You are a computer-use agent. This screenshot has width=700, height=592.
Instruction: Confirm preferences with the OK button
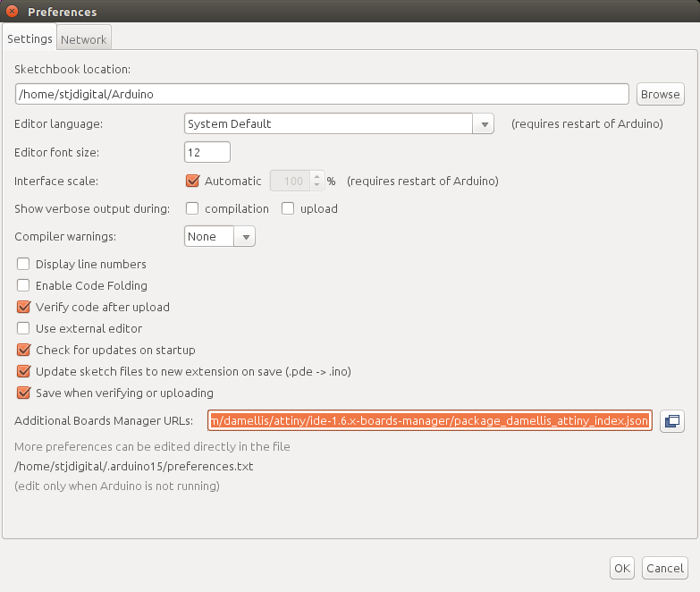tap(622, 569)
